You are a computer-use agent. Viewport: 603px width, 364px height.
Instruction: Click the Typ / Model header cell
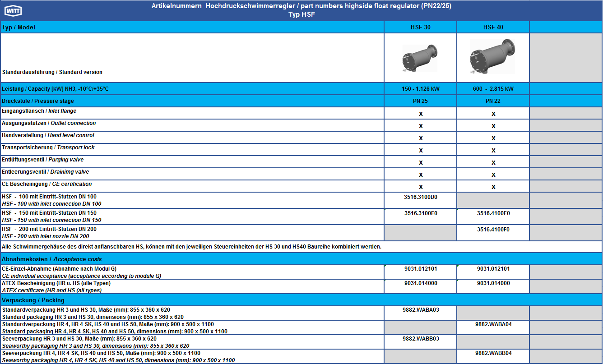(192, 27)
